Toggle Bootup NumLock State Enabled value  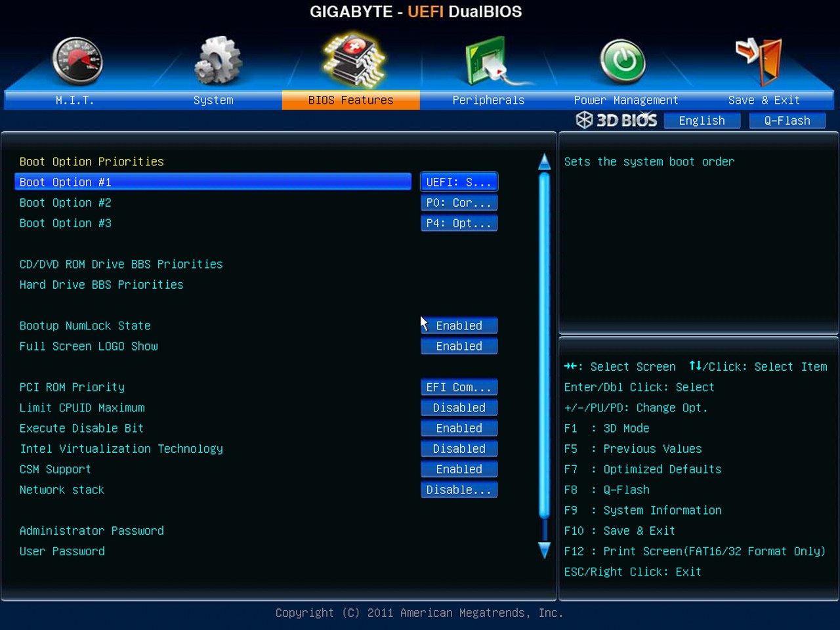coord(459,325)
